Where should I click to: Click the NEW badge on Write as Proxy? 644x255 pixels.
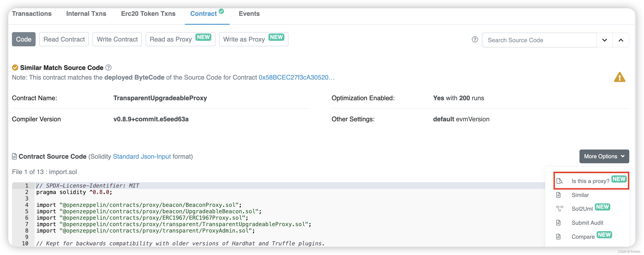coord(276,37)
